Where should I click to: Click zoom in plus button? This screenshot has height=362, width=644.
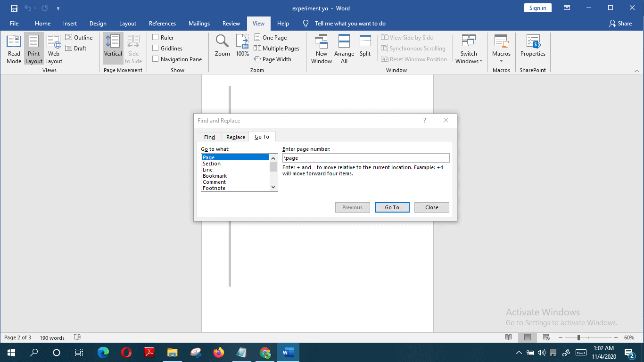pos(616,337)
